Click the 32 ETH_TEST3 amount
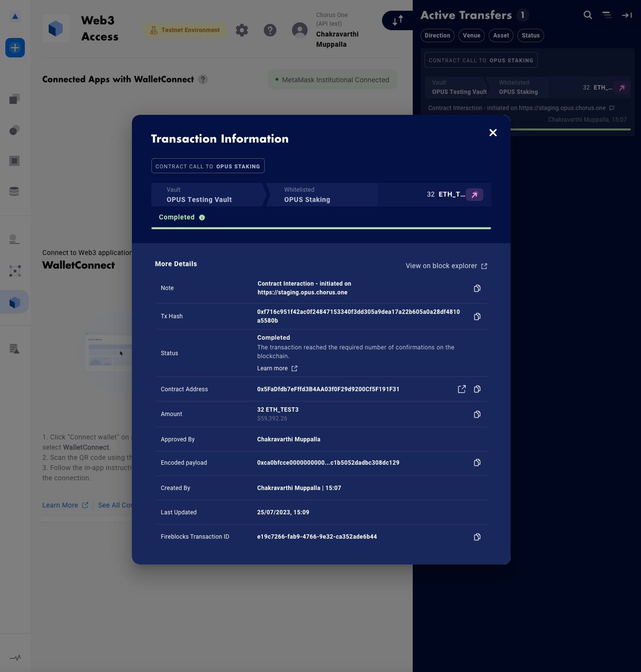This screenshot has width=641, height=672. [x=278, y=410]
